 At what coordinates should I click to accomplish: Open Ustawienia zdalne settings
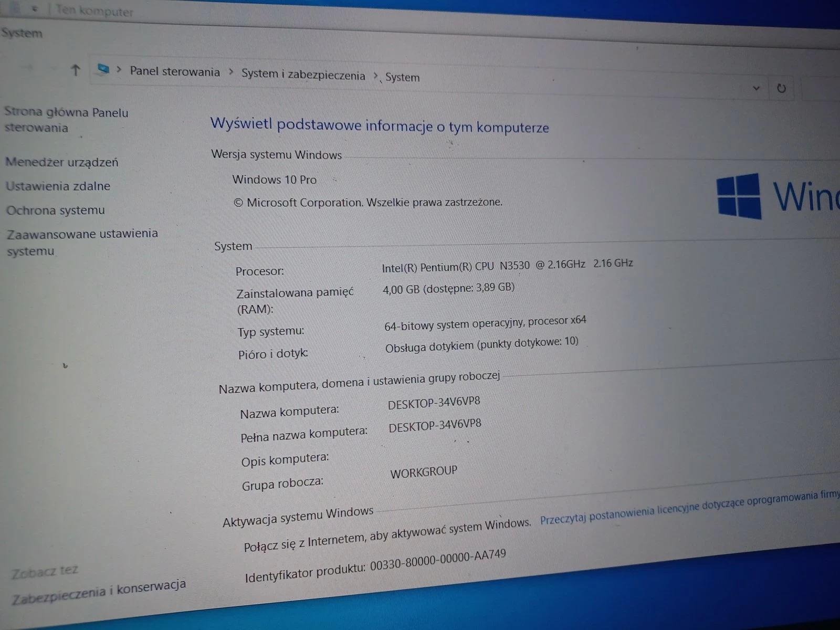click(57, 186)
